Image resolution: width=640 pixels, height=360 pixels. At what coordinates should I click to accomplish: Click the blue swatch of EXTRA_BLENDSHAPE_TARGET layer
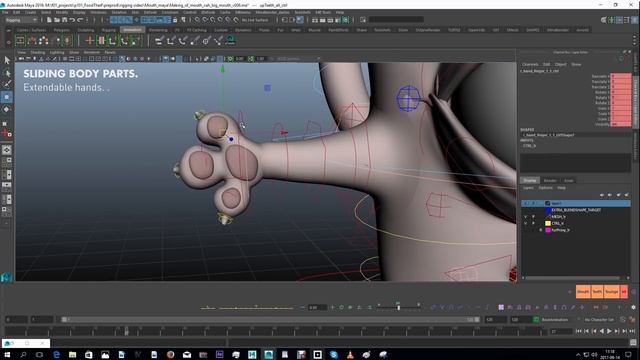pos(548,210)
